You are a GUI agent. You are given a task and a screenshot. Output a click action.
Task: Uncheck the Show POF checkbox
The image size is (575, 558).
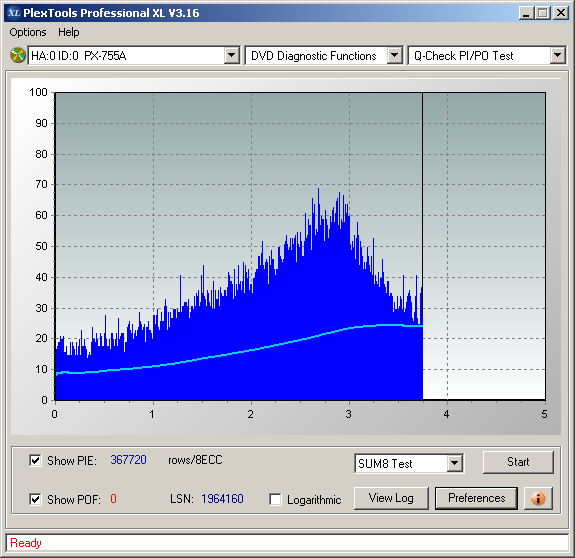(35, 499)
